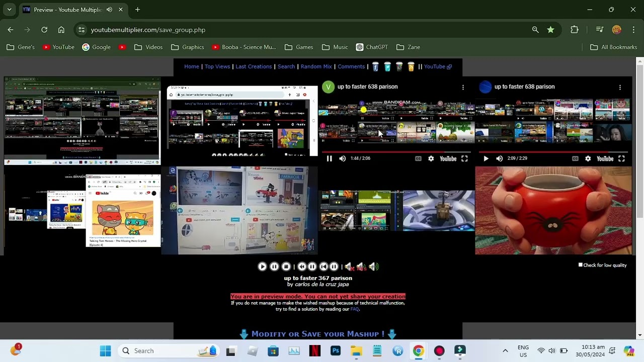Open the Graphics bookmarks folder
The height and width of the screenshot is (362, 644).
click(188, 47)
